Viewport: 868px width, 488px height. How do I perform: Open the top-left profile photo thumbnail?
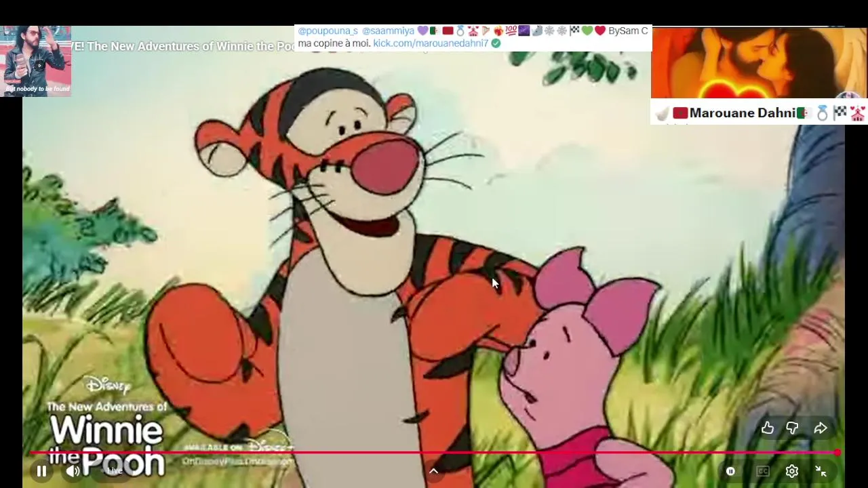(36, 61)
